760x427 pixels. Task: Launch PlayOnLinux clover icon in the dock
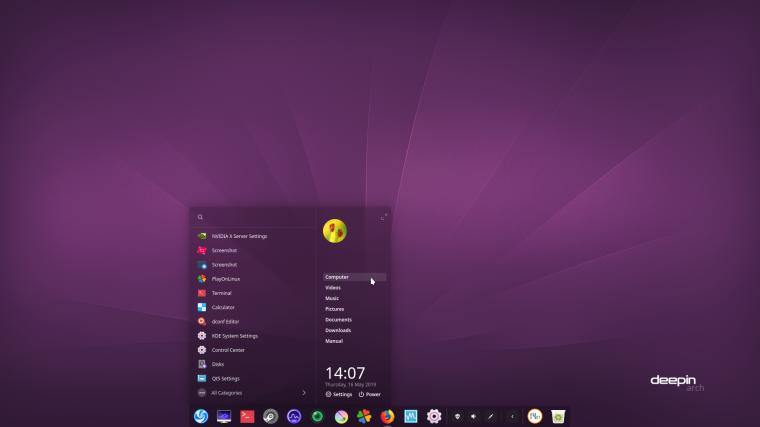coord(364,416)
